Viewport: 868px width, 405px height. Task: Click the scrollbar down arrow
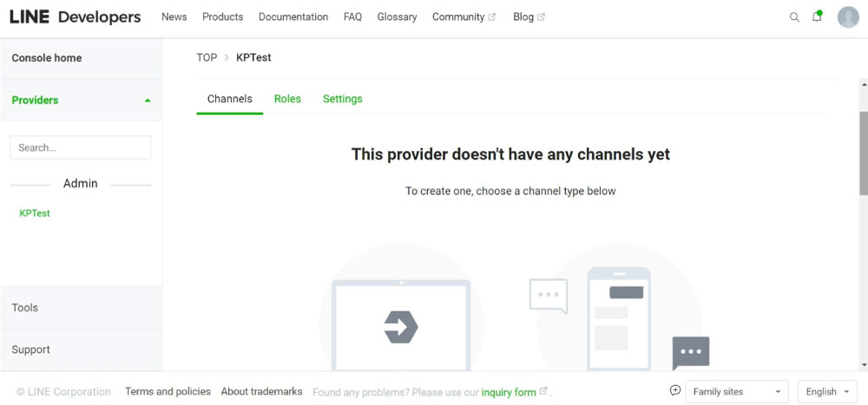(863, 365)
